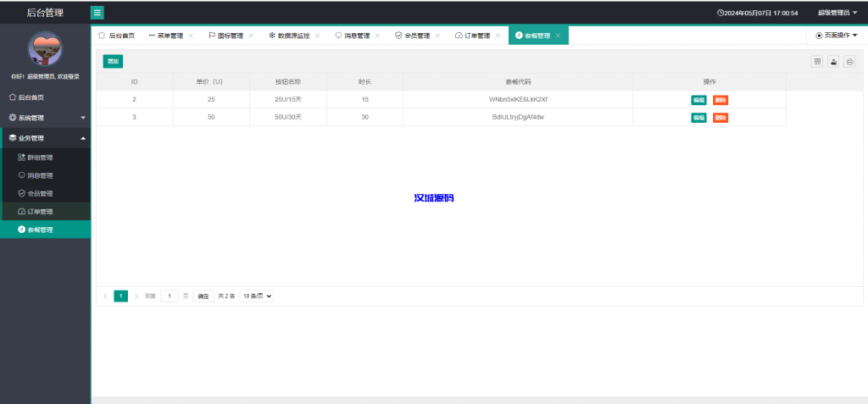Close the 订单管理 tab

click(x=498, y=36)
